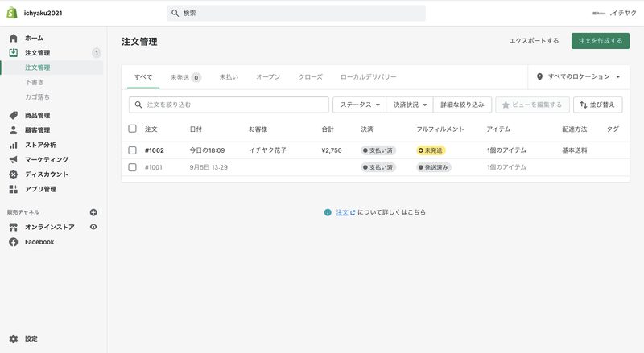Open the 決済状況 filter dropdown
The height and width of the screenshot is (353, 644).
pos(410,105)
